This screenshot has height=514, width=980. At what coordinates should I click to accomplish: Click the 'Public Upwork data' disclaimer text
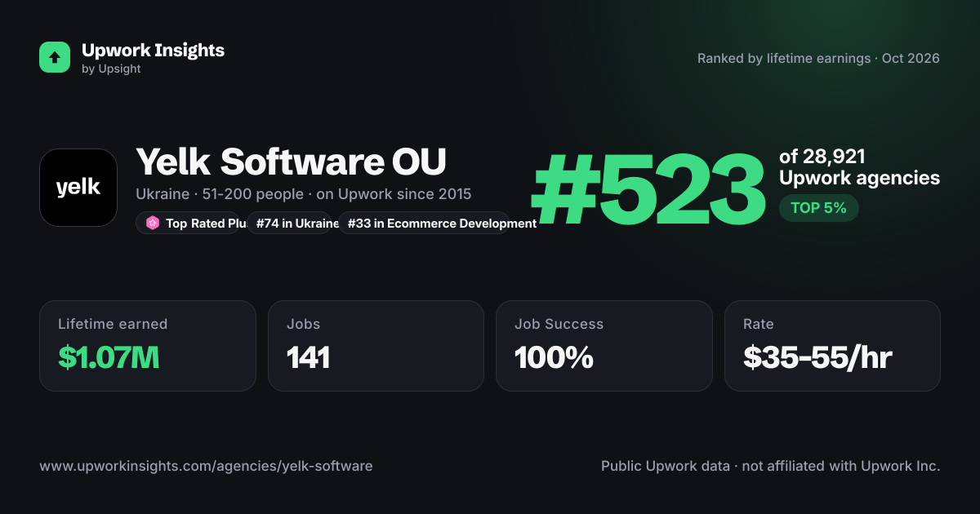click(770, 467)
